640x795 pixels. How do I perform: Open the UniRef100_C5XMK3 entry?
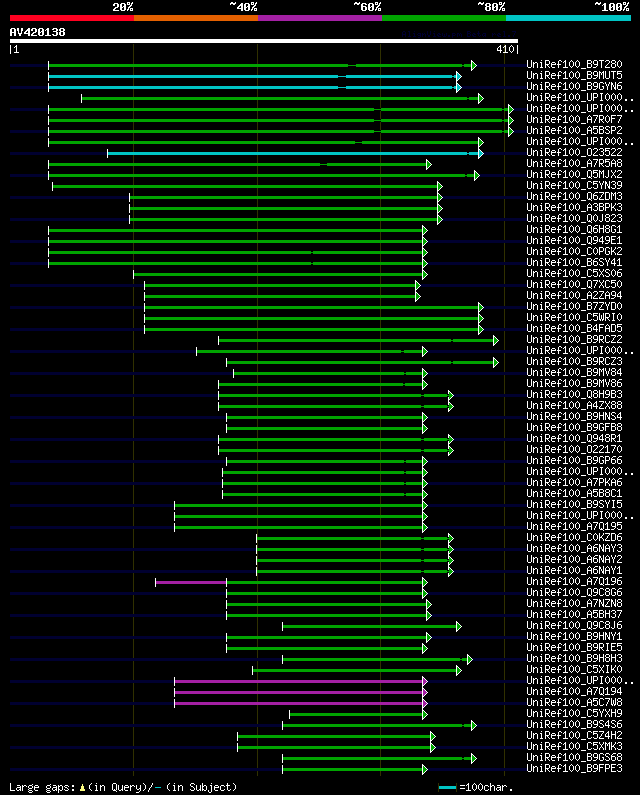click(574, 746)
